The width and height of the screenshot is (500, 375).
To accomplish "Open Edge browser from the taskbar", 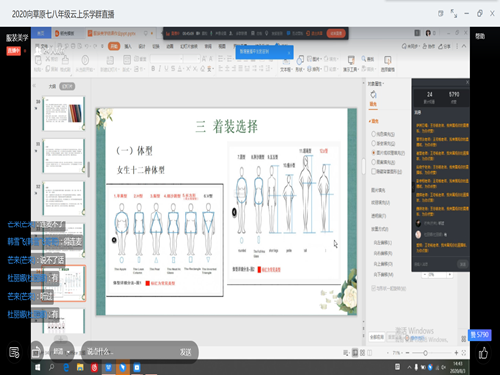I will point(66,367).
